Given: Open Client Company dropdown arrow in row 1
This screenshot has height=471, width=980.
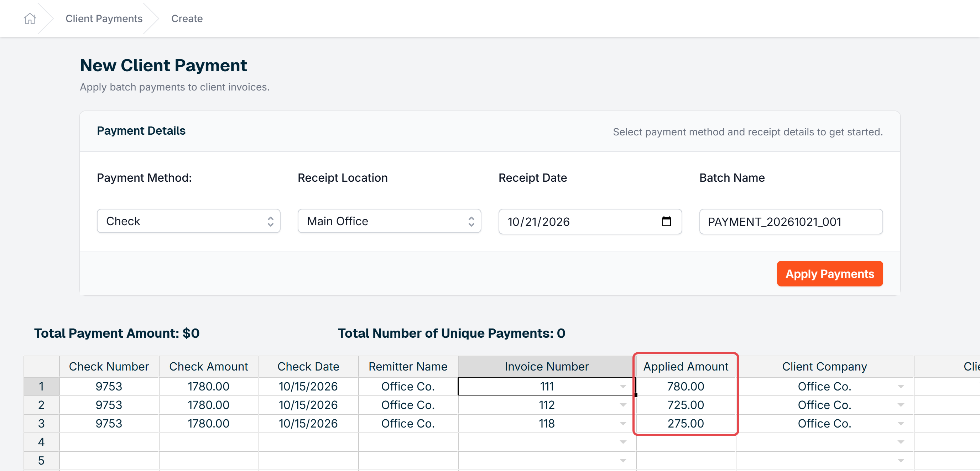Looking at the screenshot, I should pyautogui.click(x=901, y=387).
